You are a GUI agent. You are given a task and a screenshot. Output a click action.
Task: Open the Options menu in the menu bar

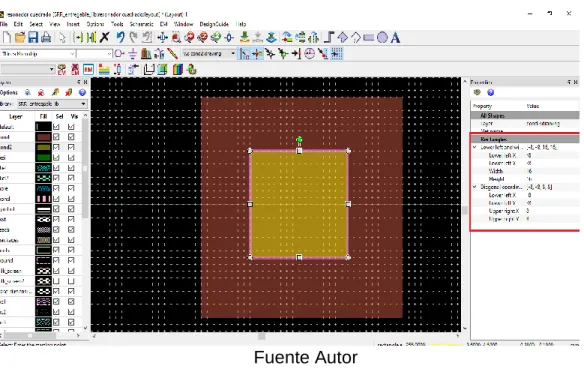pos(95,24)
